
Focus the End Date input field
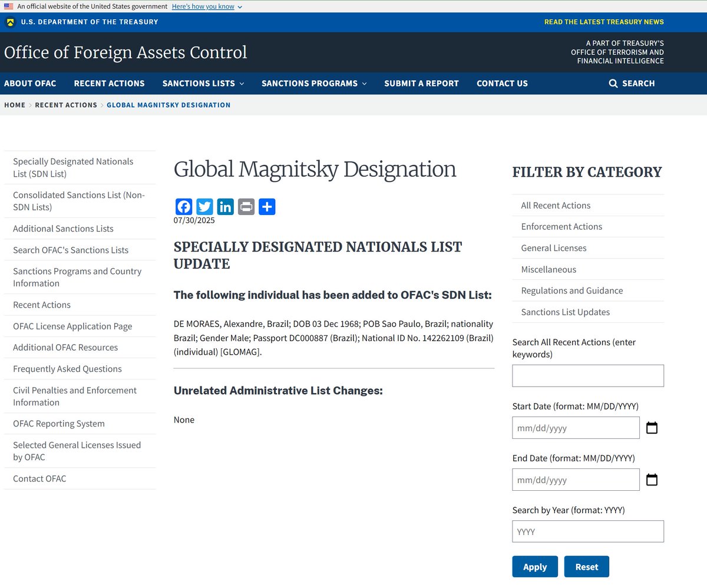(576, 480)
